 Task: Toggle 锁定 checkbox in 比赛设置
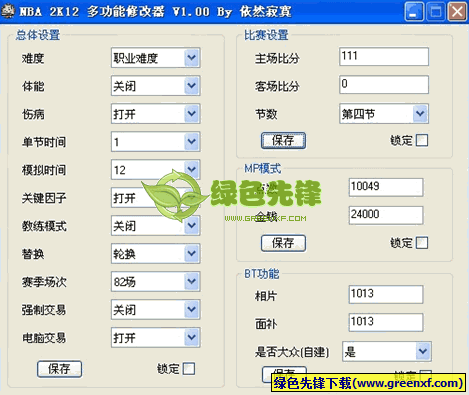pos(422,140)
